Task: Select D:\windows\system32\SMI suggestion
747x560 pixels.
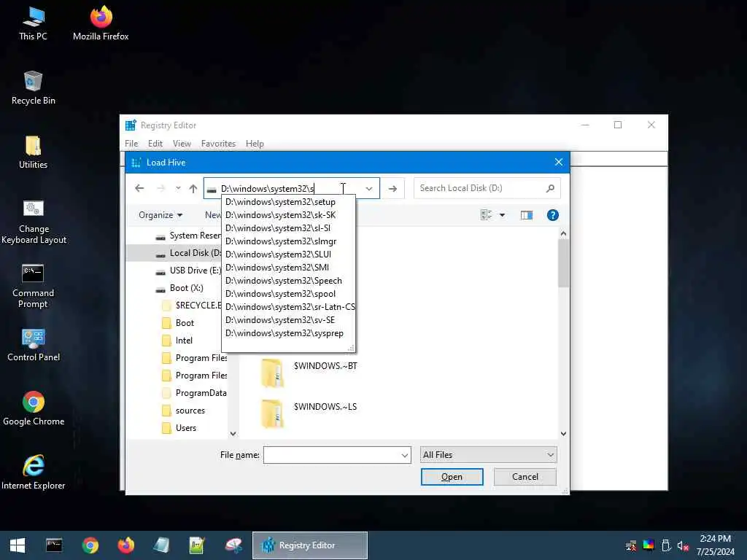Action: [288, 268]
